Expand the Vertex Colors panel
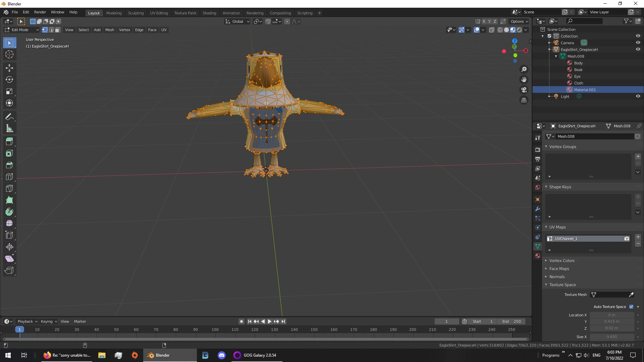 pos(562,260)
